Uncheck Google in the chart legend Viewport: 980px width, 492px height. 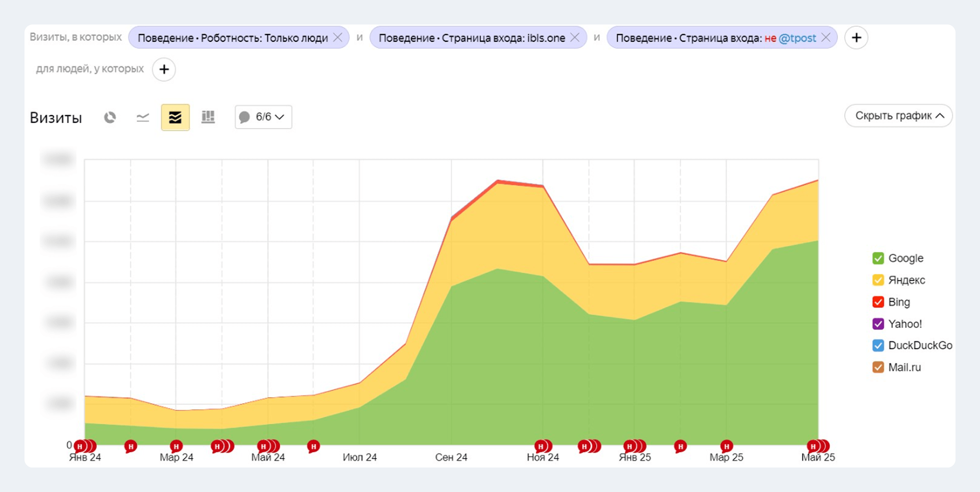pos(878,258)
